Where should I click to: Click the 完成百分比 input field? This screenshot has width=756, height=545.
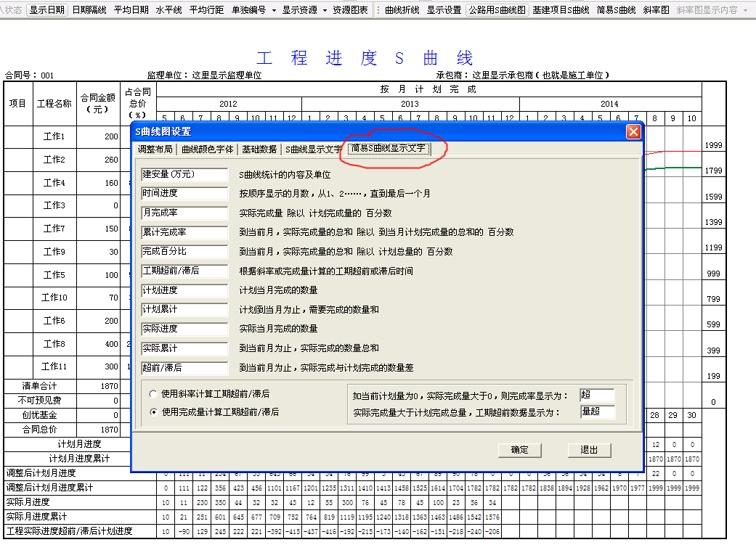[184, 252]
